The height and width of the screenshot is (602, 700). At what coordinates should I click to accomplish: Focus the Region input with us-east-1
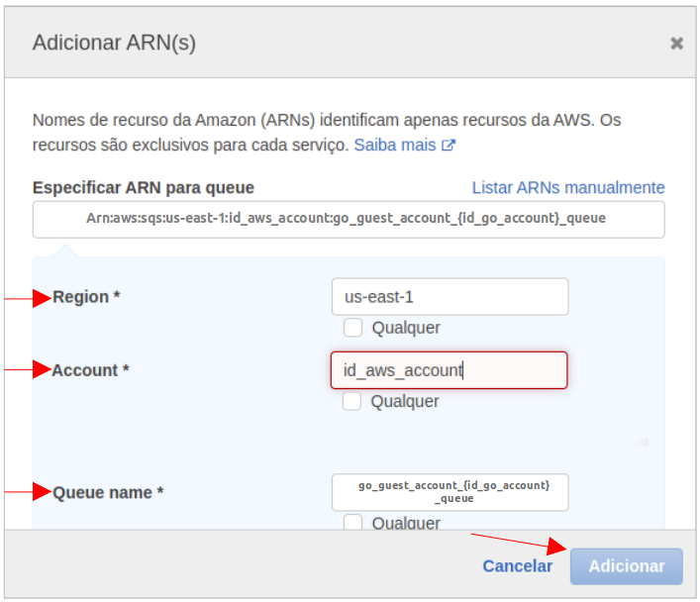click(x=450, y=296)
